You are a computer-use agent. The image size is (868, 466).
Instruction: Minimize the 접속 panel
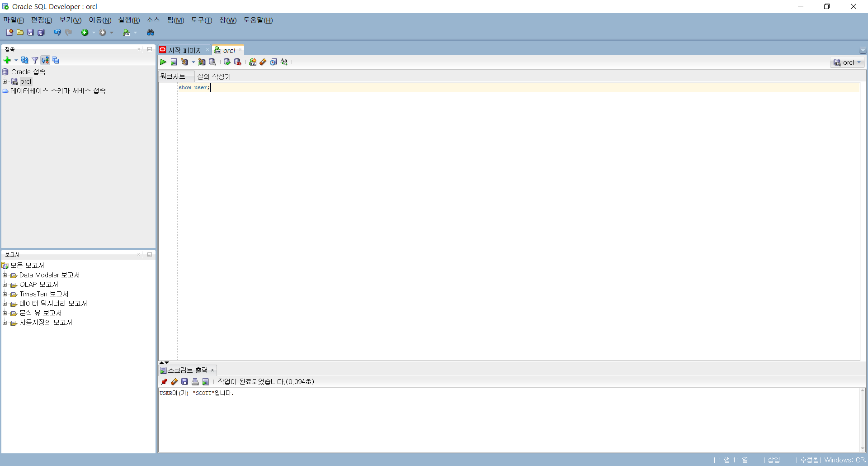(150, 49)
